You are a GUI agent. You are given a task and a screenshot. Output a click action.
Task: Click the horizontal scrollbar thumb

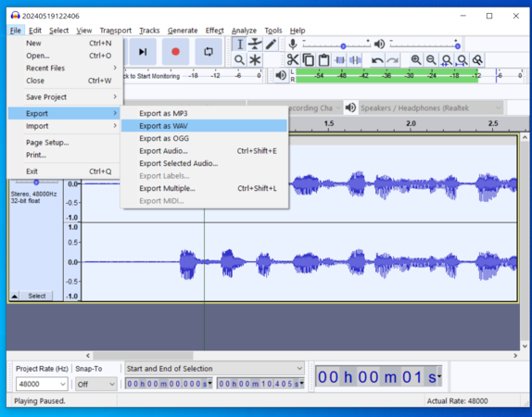click(x=143, y=356)
